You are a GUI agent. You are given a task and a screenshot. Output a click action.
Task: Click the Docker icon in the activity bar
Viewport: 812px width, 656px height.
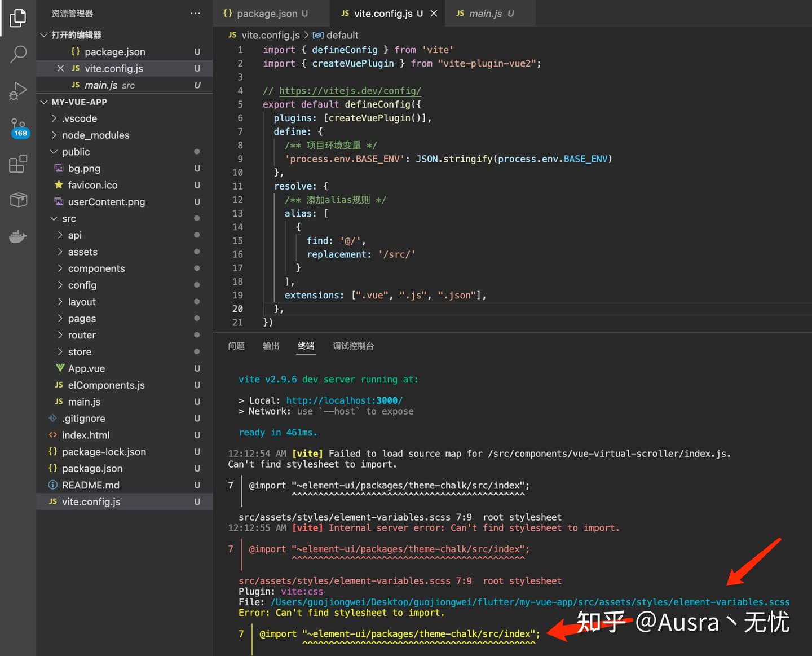[x=18, y=236]
